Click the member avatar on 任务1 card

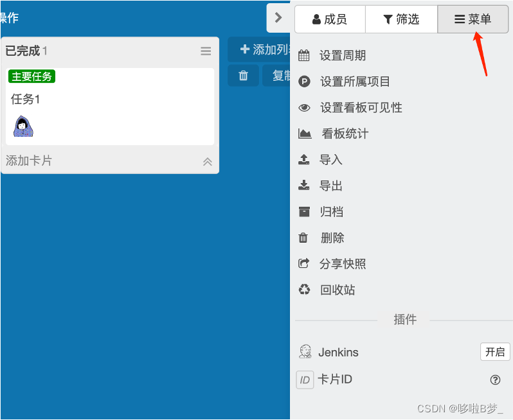(23, 126)
